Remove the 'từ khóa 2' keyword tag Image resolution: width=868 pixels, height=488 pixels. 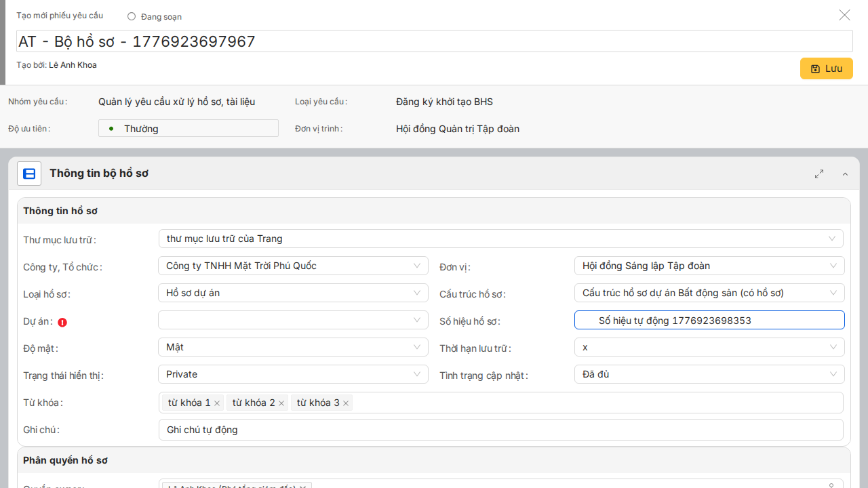281,403
